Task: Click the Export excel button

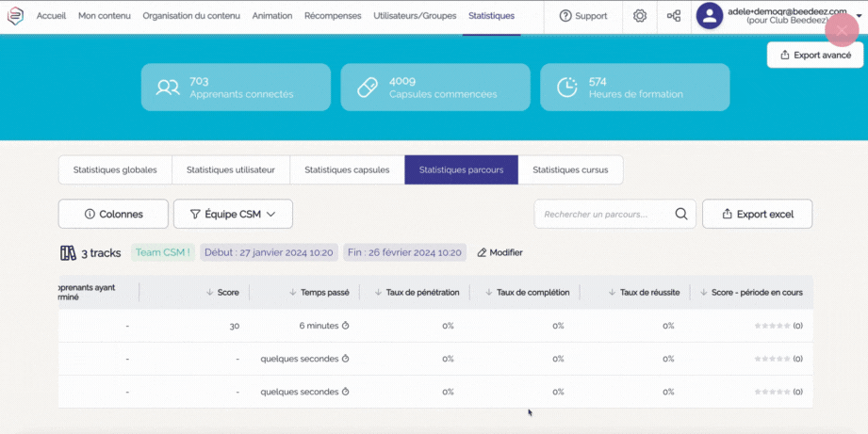Action: 757,214
